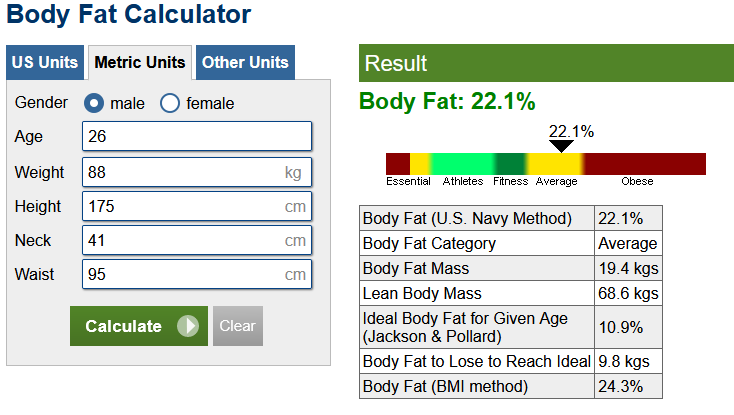This screenshot has width=734, height=415.
Task: Click the dark green Fitness segment
Action: pyautogui.click(x=511, y=164)
